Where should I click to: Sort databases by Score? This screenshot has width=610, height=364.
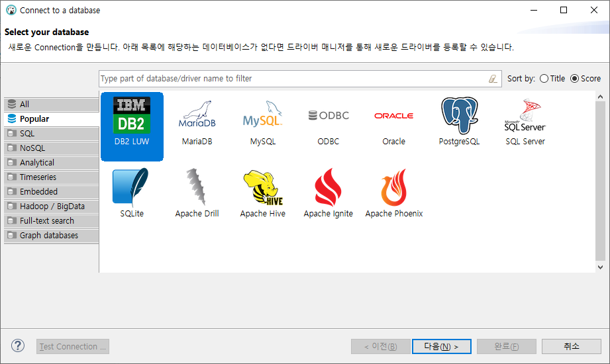pos(585,79)
